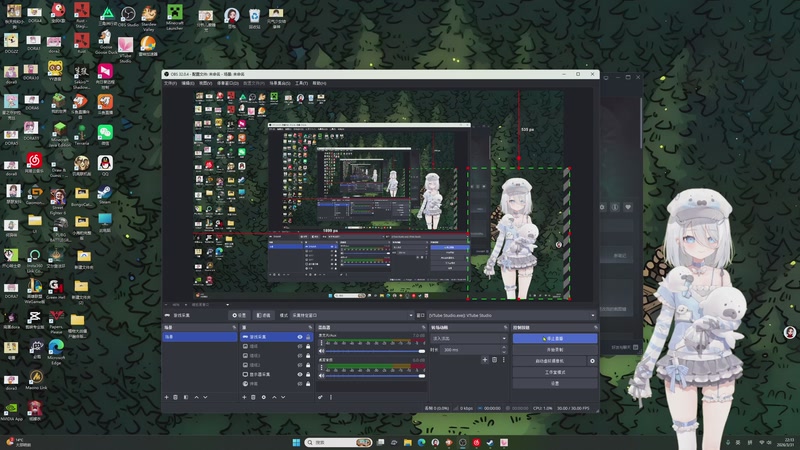Open source properties button in the source toolbar
The height and width of the screenshot is (450, 800).
click(239, 315)
